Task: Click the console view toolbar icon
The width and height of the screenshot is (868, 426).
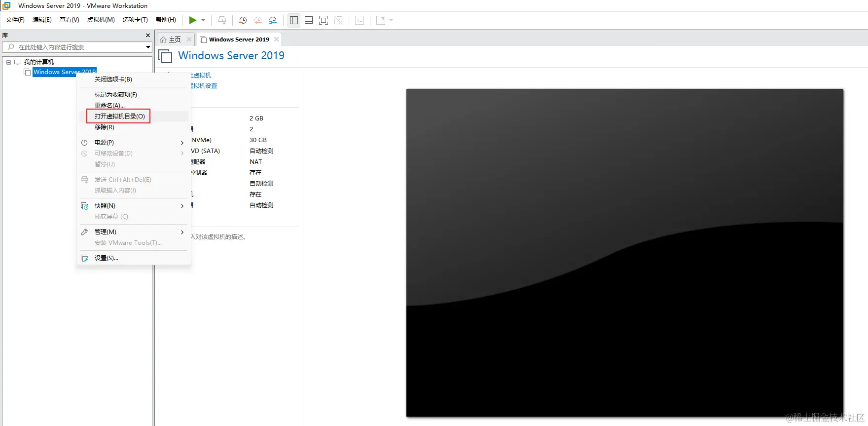Action: point(360,20)
